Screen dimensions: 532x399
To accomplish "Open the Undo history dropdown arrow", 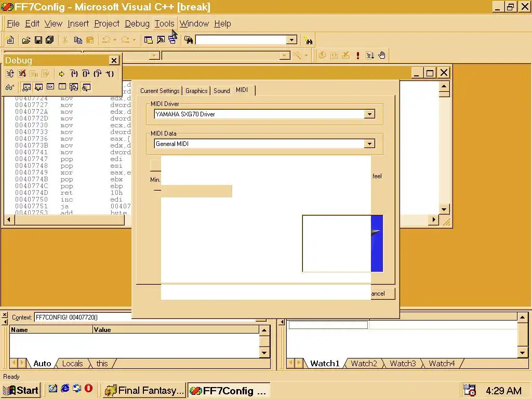I will click(115, 40).
